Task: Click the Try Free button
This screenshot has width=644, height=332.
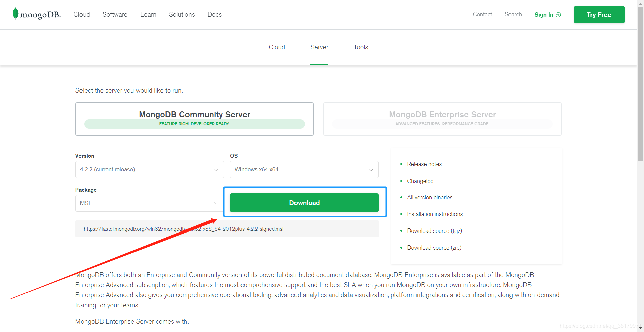Action: [x=599, y=14]
